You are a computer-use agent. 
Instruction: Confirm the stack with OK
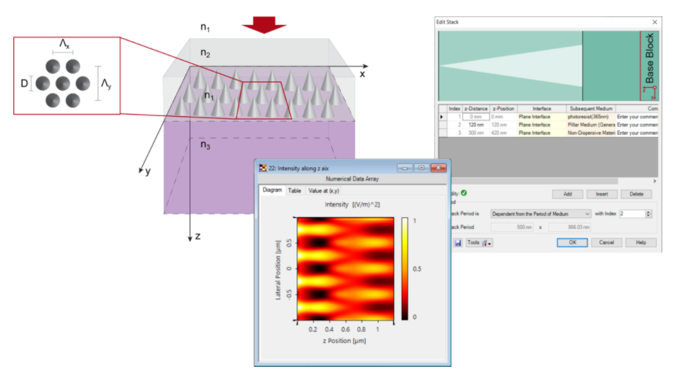(572, 243)
